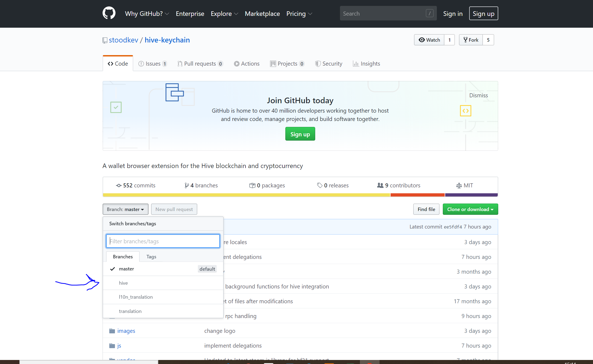Image resolution: width=593 pixels, height=364 pixels.
Task: Click the yellow language bar segment
Action: pyautogui.click(x=246, y=195)
